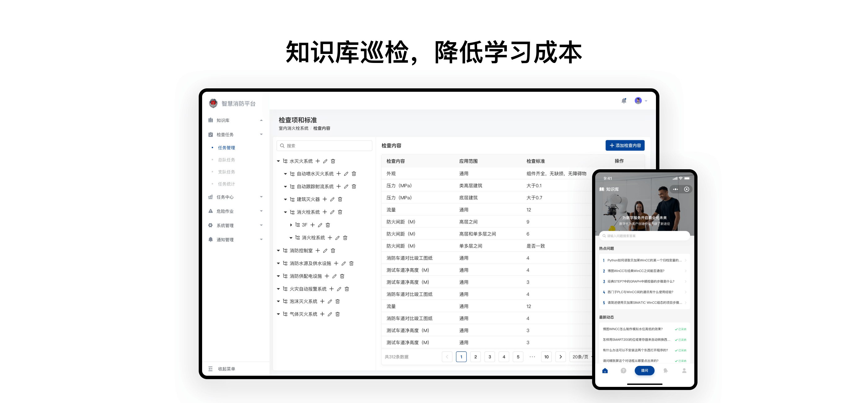Click the 提问 button on phone
The height and width of the screenshot is (403, 868).
(x=644, y=371)
